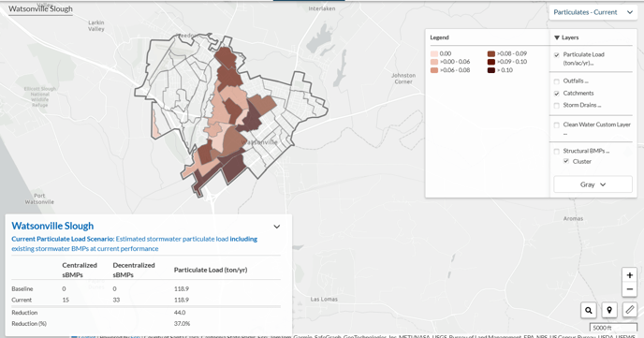
Task: Toggle the Catchments layer checkbox
Action: click(557, 94)
